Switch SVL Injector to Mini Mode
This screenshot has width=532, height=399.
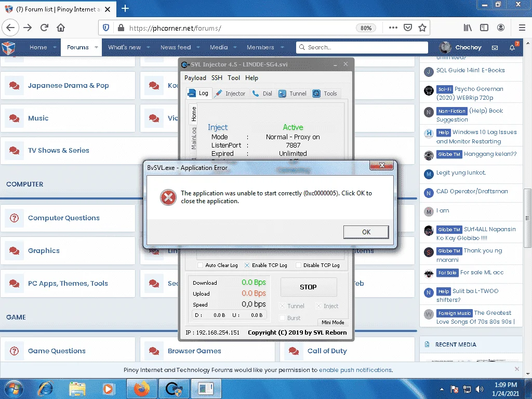(332, 322)
